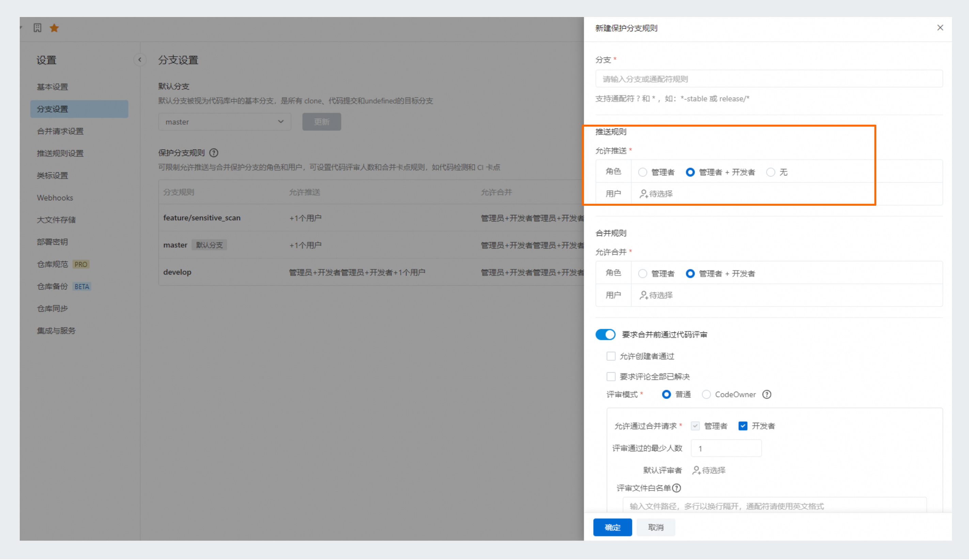Click the 允许合并 column header
The height and width of the screenshot is (560, 969).
point(496,192)
